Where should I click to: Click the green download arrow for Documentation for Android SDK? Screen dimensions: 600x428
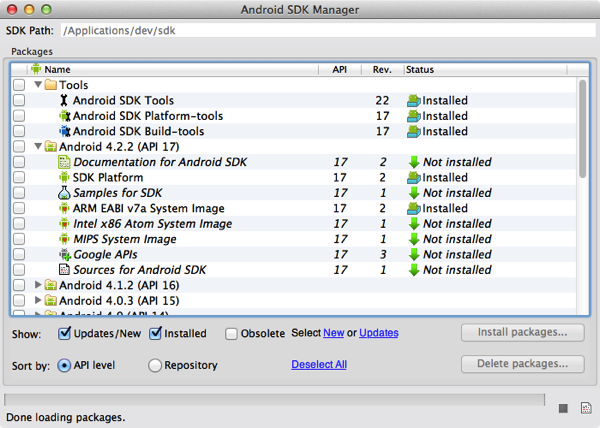click(414, 162)
